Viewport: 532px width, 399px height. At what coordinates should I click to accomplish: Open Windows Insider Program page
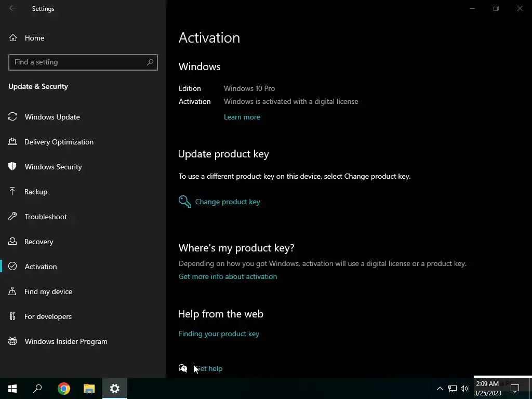coord(66,341)
